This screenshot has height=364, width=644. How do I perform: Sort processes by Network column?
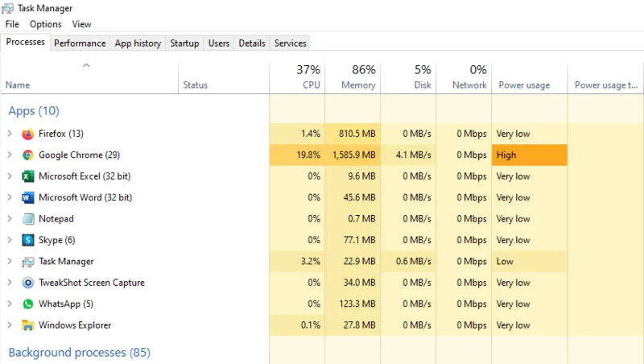(464, 78)
